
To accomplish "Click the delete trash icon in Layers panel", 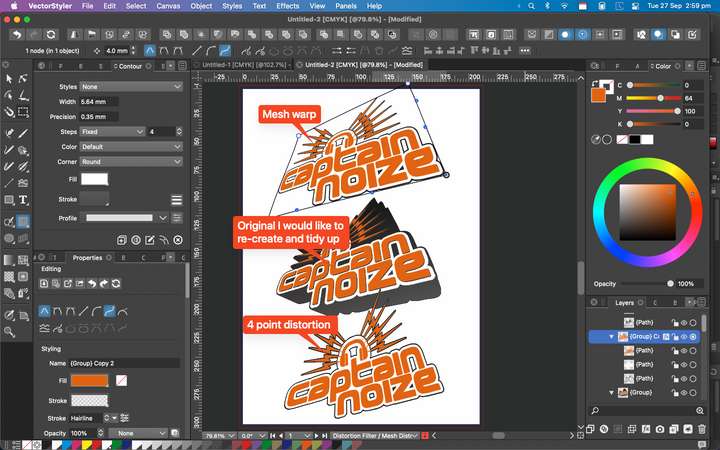I will pos(702,429).
